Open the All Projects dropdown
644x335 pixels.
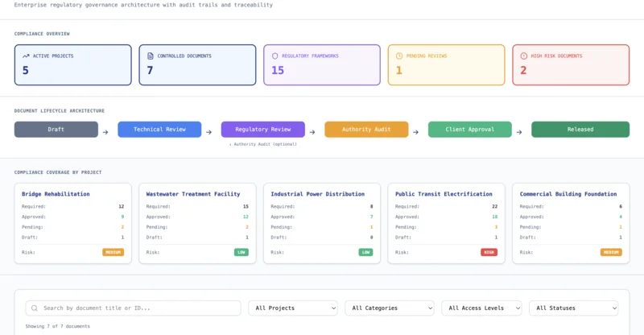point(293,308)
